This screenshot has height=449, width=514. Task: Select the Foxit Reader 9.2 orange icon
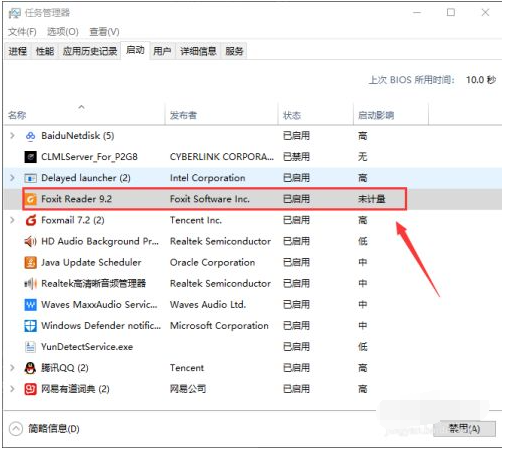click(30, 199)
